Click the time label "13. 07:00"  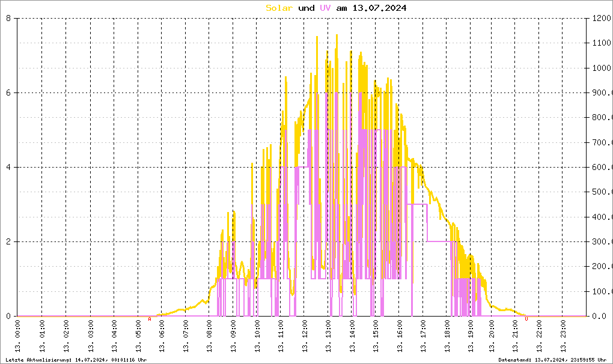pos(185,336)
